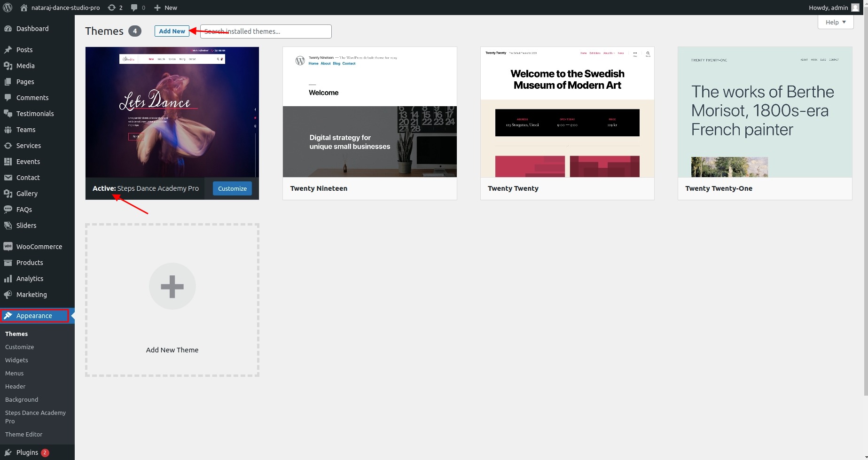Click the Twenty Twenty theme name
The image size is (868, 460).
pyautogui.click(x=513, y=188)
